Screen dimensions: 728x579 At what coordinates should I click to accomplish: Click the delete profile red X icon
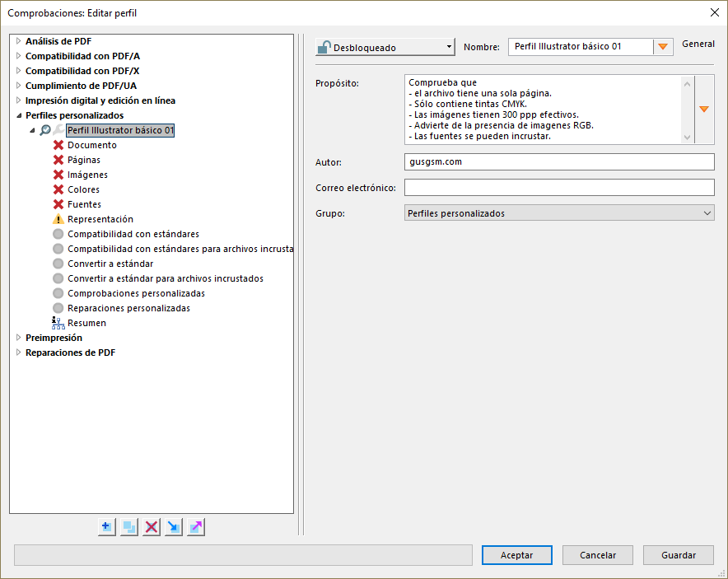pyautogui.click(x=152, y=527)
